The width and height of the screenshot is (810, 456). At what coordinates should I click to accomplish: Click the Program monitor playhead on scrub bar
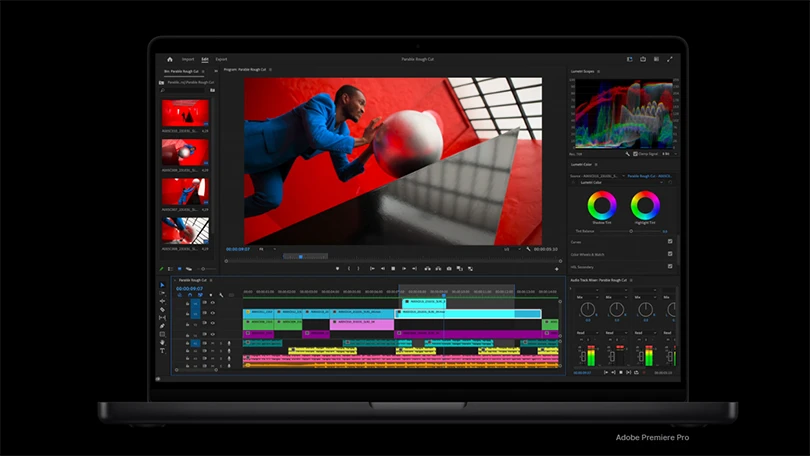coord(300,256)
